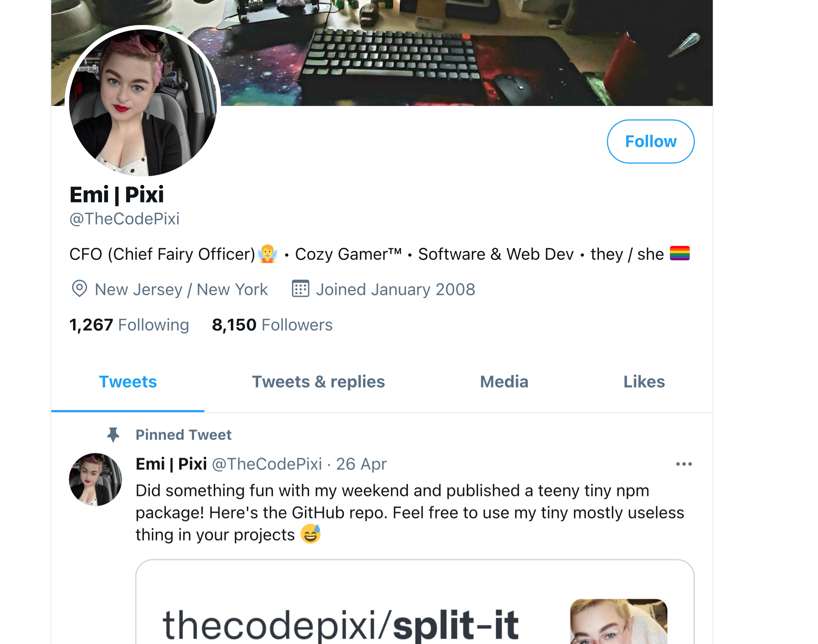Click the pushpin Pinned Tweet icon
818x644 pixels.
pos(113,434)
